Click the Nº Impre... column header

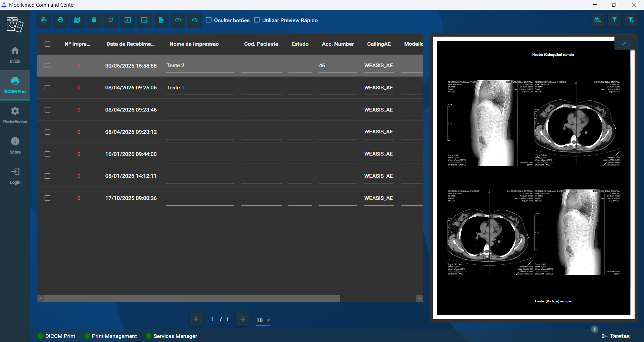[x=78, y=44]
